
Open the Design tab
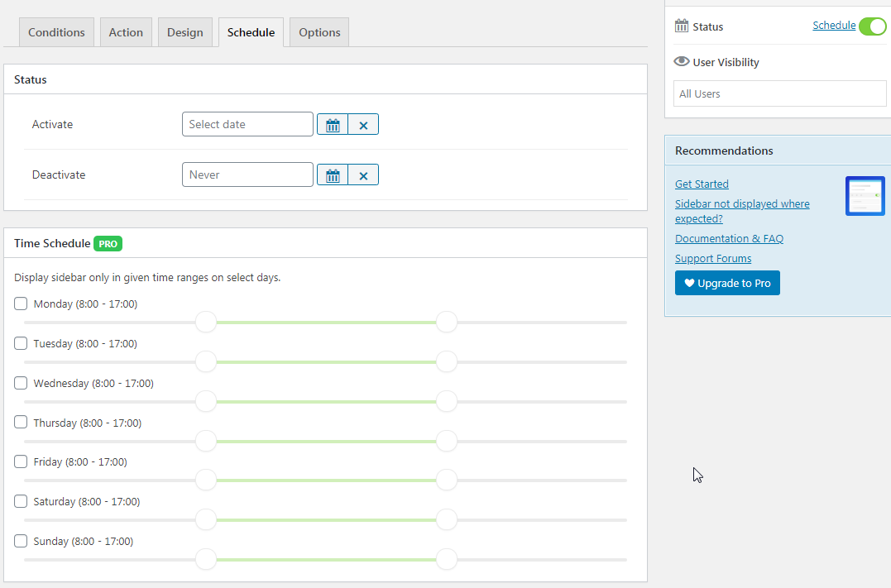pos(184,32)
